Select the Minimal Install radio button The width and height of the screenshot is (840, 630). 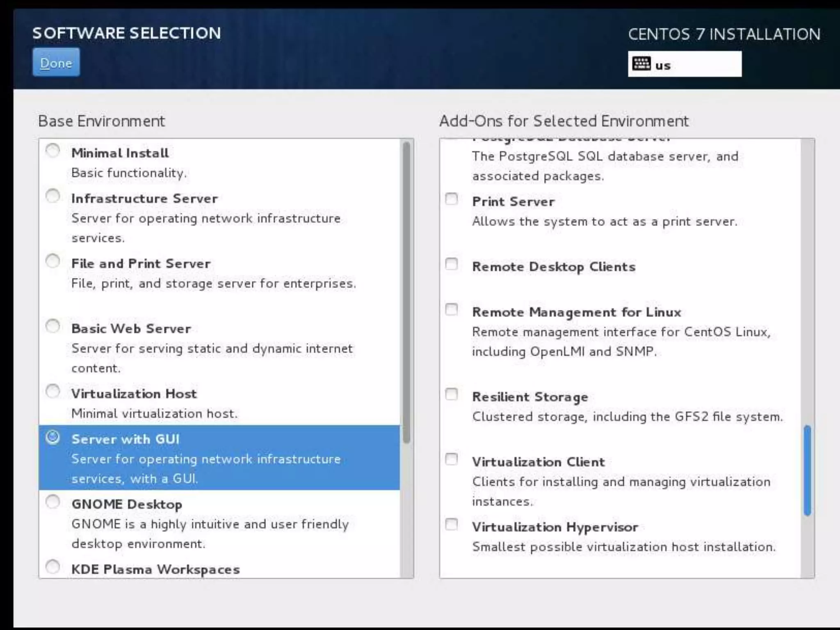click(x=53, y=151)
